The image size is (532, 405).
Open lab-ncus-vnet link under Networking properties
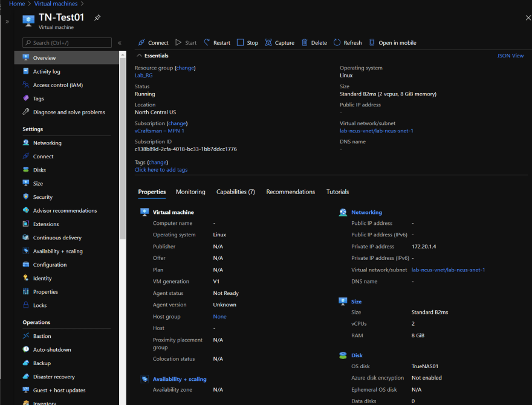(x=448, y=270)
